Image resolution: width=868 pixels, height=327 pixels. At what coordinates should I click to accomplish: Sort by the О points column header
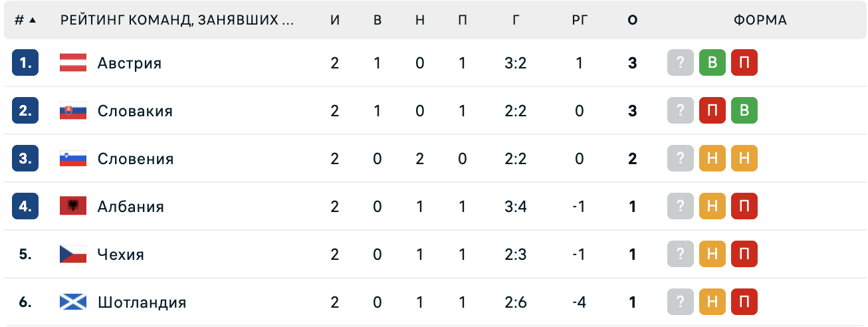tap(632, 20)
